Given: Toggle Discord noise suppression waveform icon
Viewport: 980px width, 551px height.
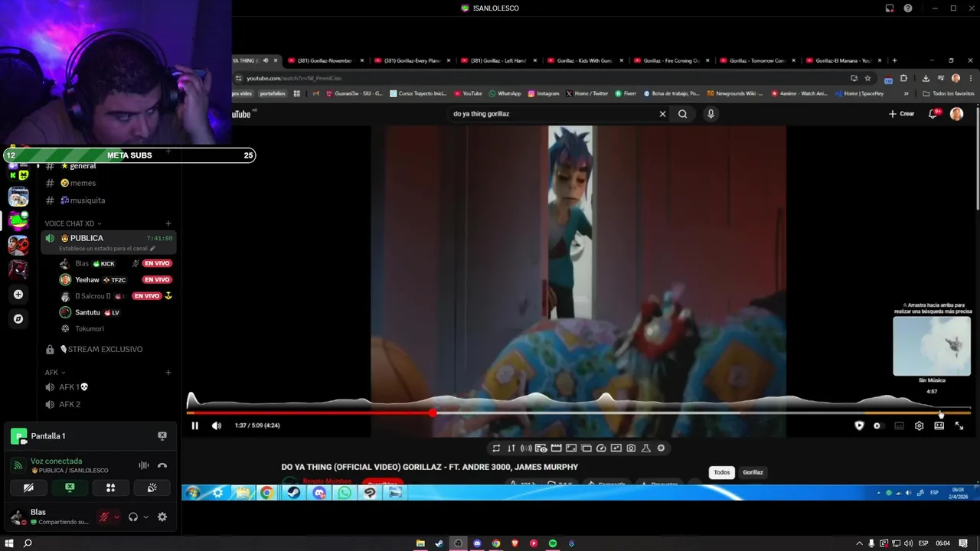Looking at the screenshot, I should (143, 465).
